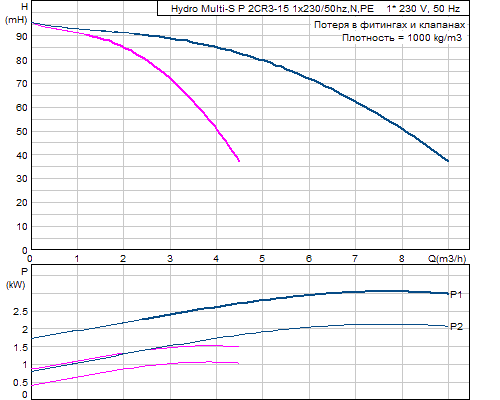
Task: Click the 5 tick on the flow axis
Action: pyautogui.click(x=262, y=258)
